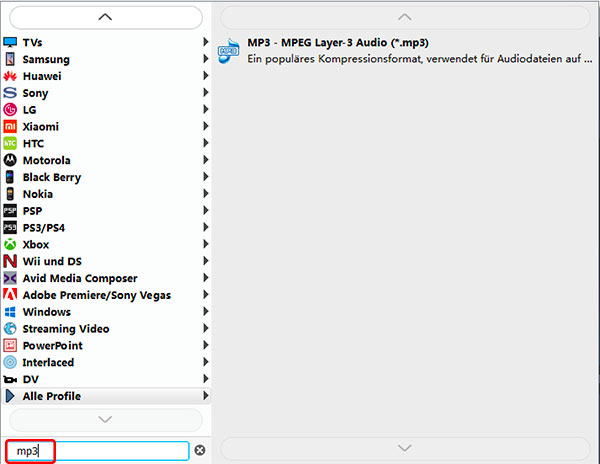Expand the Sony submenu arrow
The width and height of the screenshot is (600, 464).
[206, 92]
